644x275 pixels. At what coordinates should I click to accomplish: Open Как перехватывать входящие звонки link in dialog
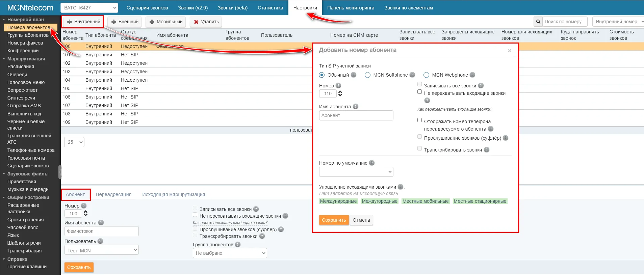point(455,109)
